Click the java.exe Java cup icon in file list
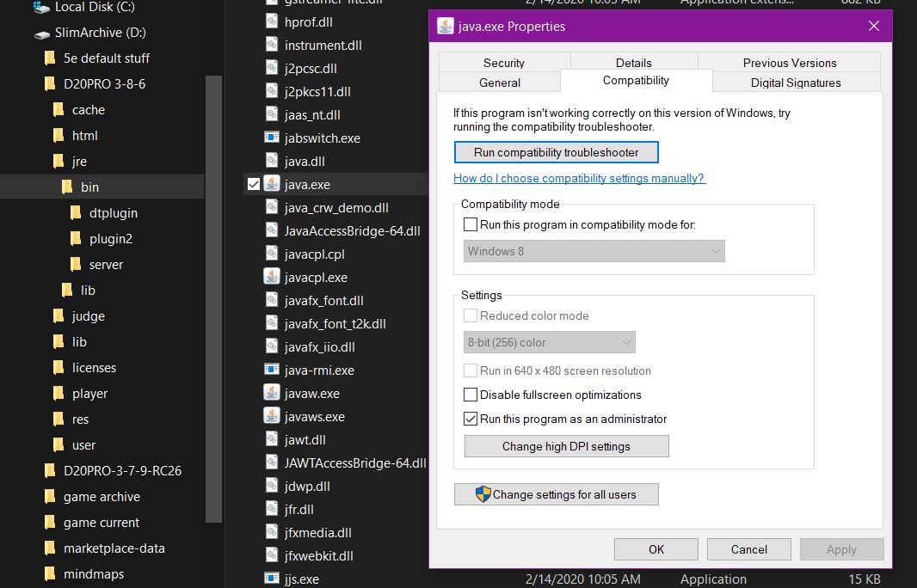Screen dimensions: 917x588 coord(272,184)
